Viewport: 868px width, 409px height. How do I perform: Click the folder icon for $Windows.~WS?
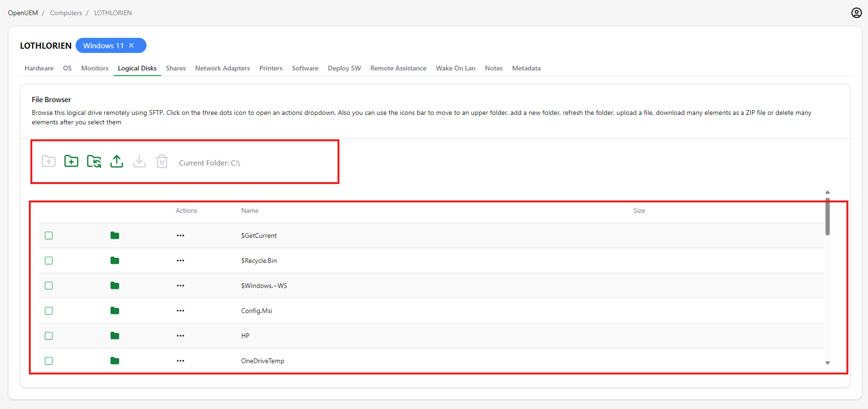[x=115, y=286]
